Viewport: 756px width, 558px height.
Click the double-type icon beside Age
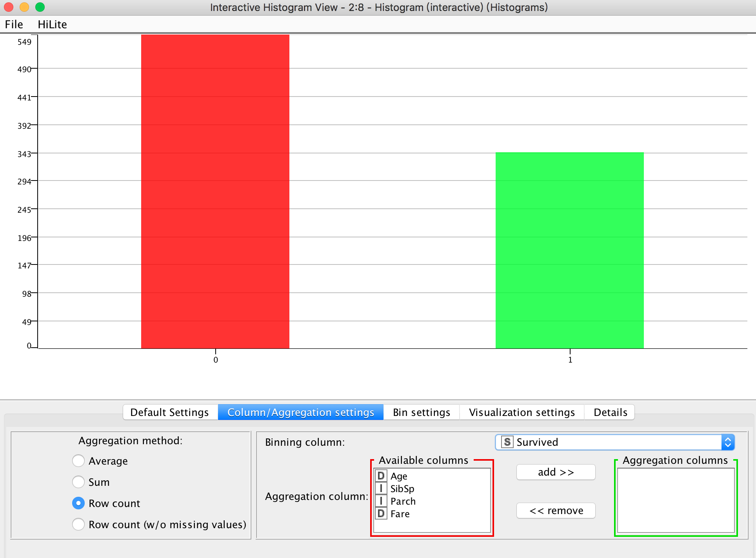pos(381,476)
